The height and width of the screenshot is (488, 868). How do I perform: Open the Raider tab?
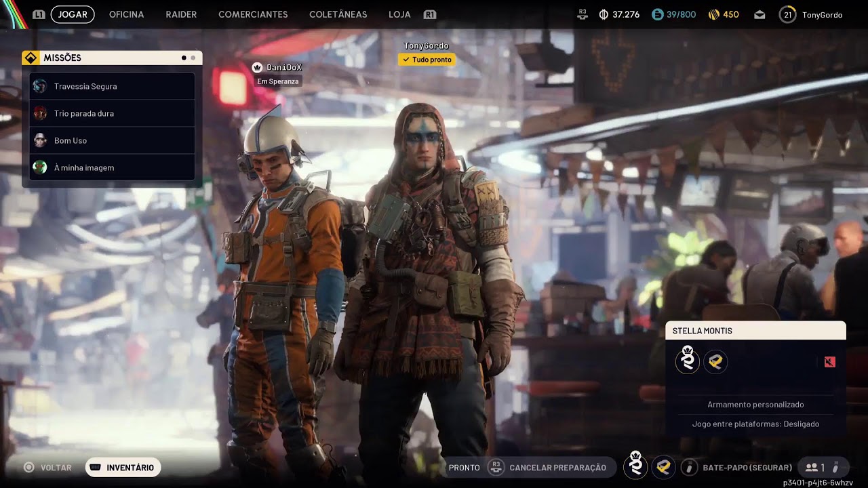[181, 14]
